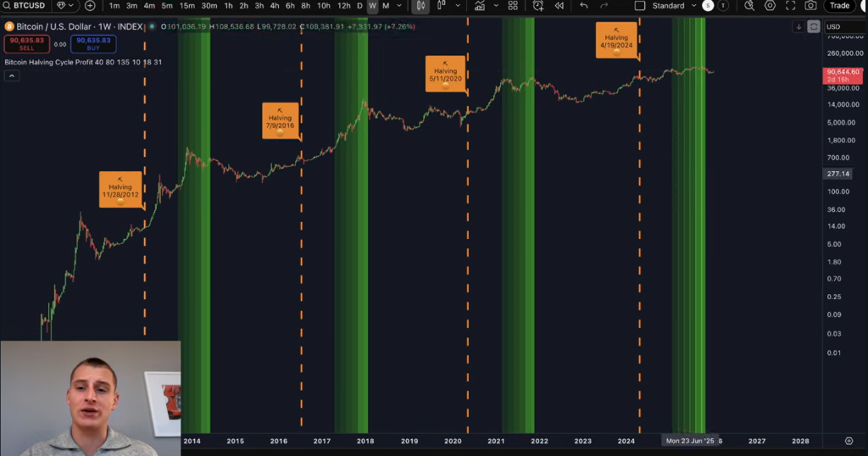Screen dimensions: 868x456
Task: Click the add symbol plus icon
Action: (x=90, y=5)
